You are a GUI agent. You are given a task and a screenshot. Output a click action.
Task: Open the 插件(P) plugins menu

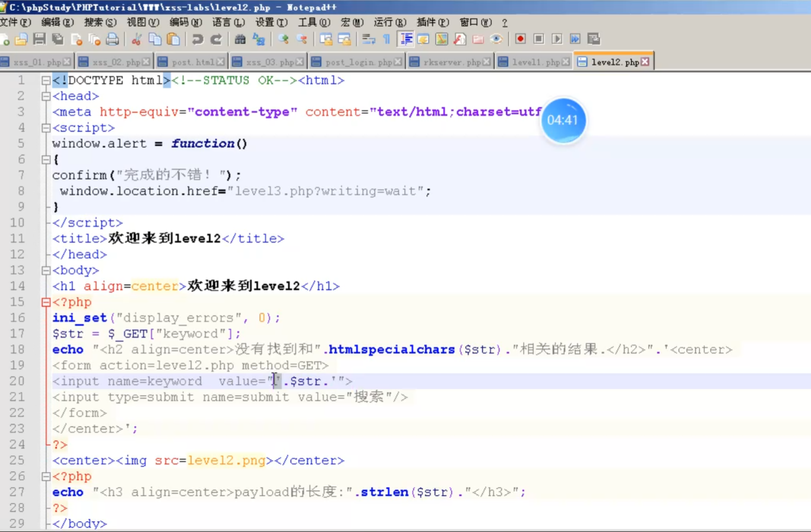pos(433,22)
